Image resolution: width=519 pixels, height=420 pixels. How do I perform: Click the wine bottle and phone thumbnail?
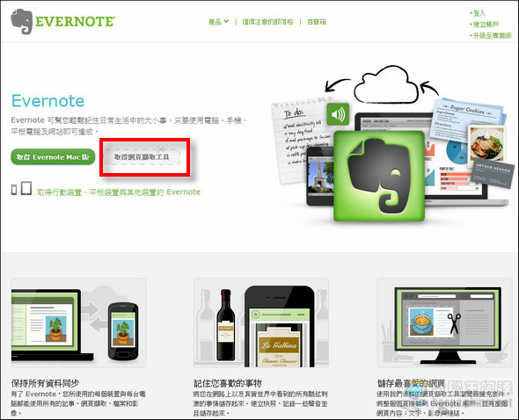[x=261, y=322]
